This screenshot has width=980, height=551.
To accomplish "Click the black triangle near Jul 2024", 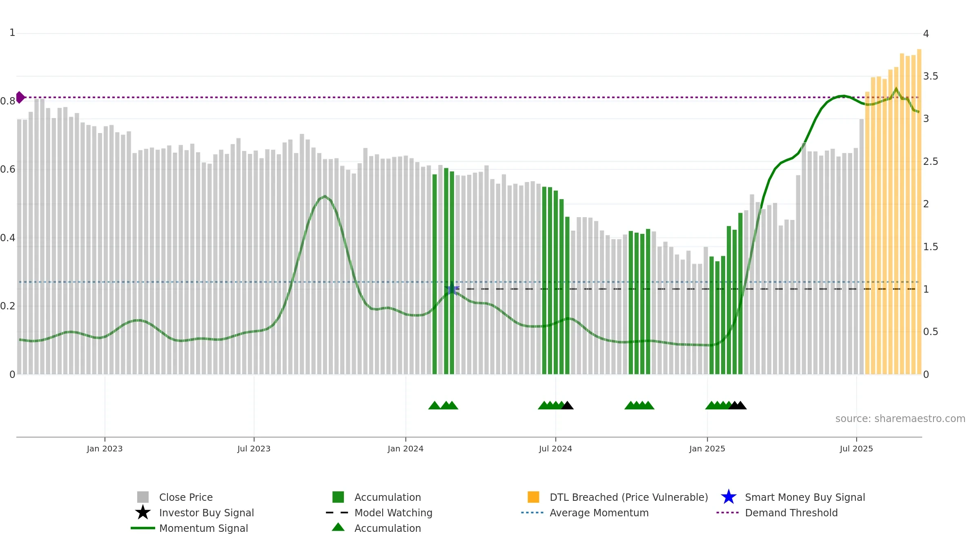I will pos(567,405).
